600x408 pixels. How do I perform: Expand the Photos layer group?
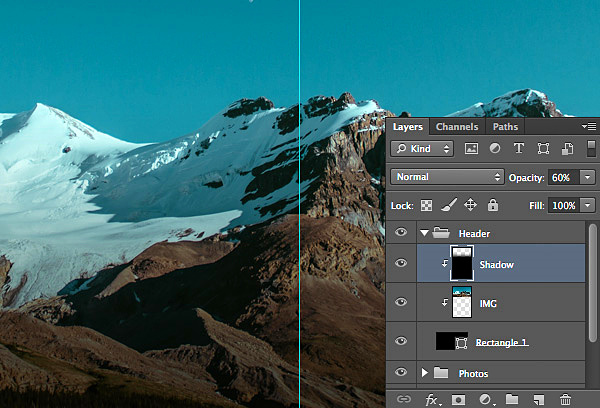(x=424, y=373)
